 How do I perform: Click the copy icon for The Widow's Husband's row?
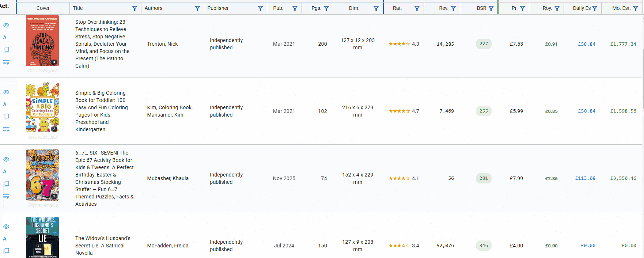click(x=6, y=251)
